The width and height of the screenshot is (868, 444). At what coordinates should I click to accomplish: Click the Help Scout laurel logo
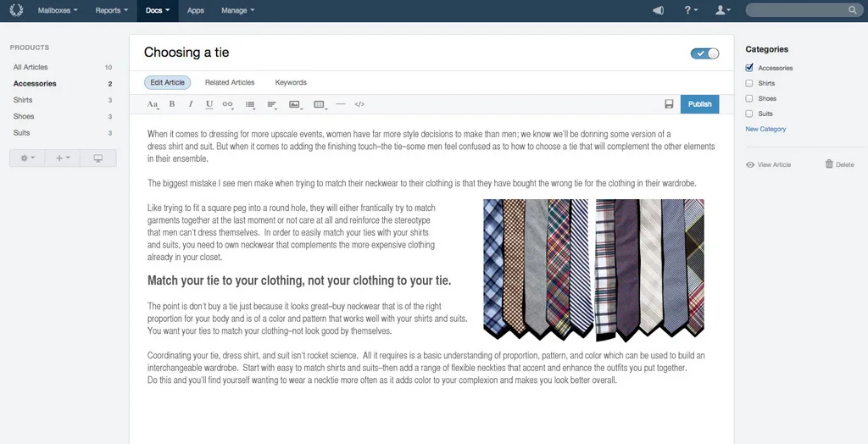point(16,10)
